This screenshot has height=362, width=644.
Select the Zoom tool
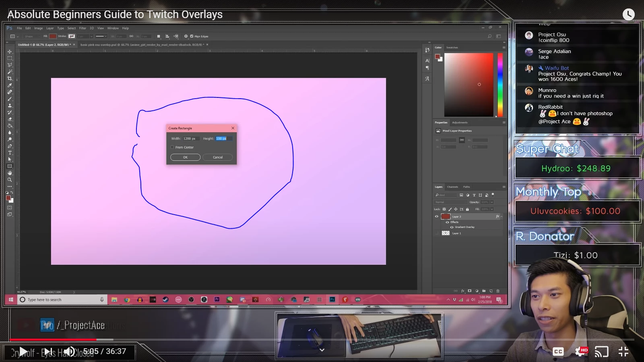[10, 180]
